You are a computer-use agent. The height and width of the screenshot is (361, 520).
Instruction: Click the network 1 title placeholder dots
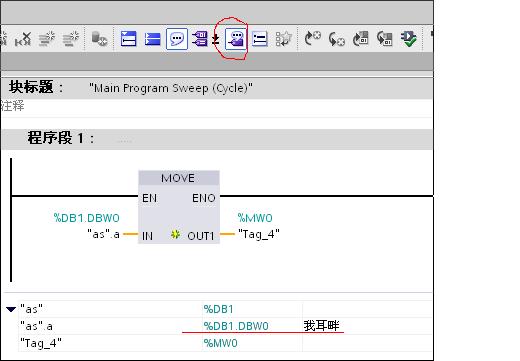pyautogui.click(x=125, y=141)
